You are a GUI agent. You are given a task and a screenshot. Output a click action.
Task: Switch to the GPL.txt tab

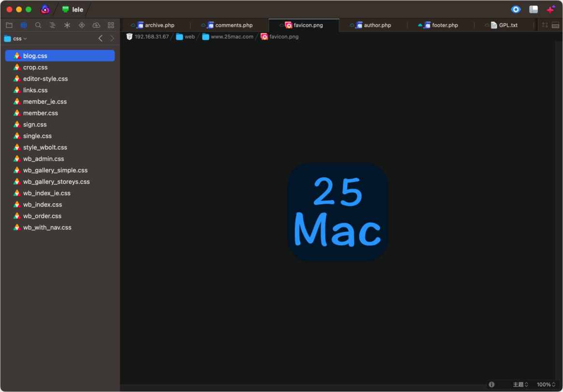(504, 25)
